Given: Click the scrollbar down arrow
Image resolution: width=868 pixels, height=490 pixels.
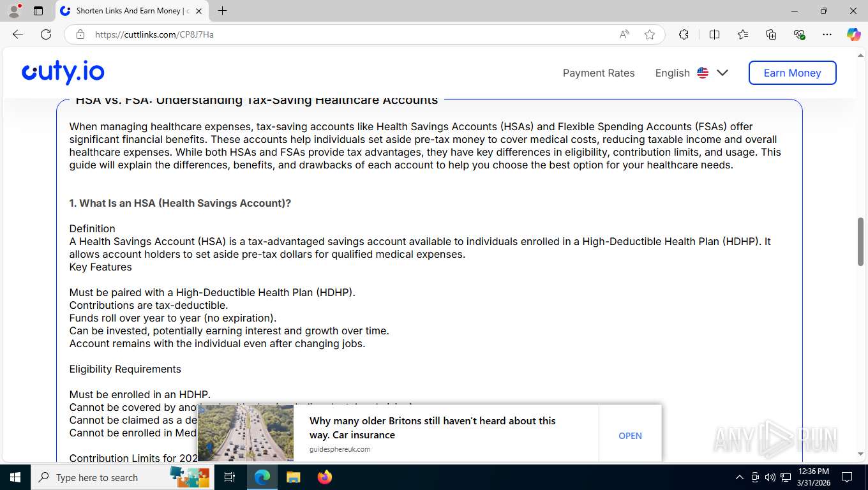Looking at the screenshot, I should click(x=860, y=454).
